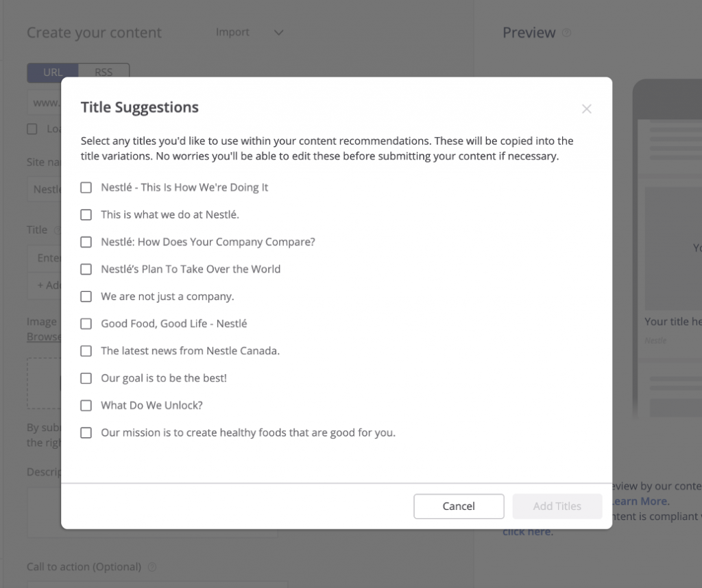Image resolution: width=702 pixels, height=588 pixels.
Task: Close the Title Suggestions dialog with X
Action: pyautogui.click(x=586, y=109)
